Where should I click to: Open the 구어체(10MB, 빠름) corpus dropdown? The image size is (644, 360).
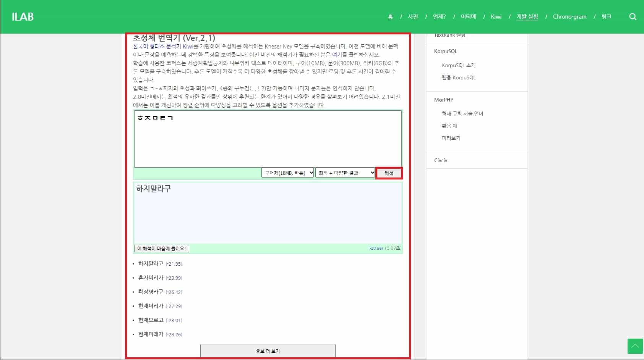click(x=287, y=173)
